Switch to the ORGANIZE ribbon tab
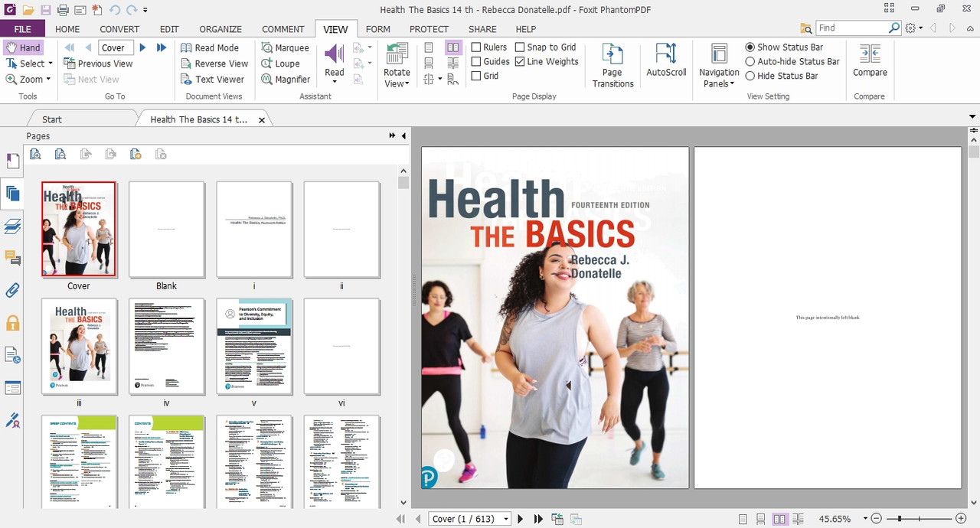Image resolution: width=980 pixels, height=528 pixels. click(x=220, y=29)
